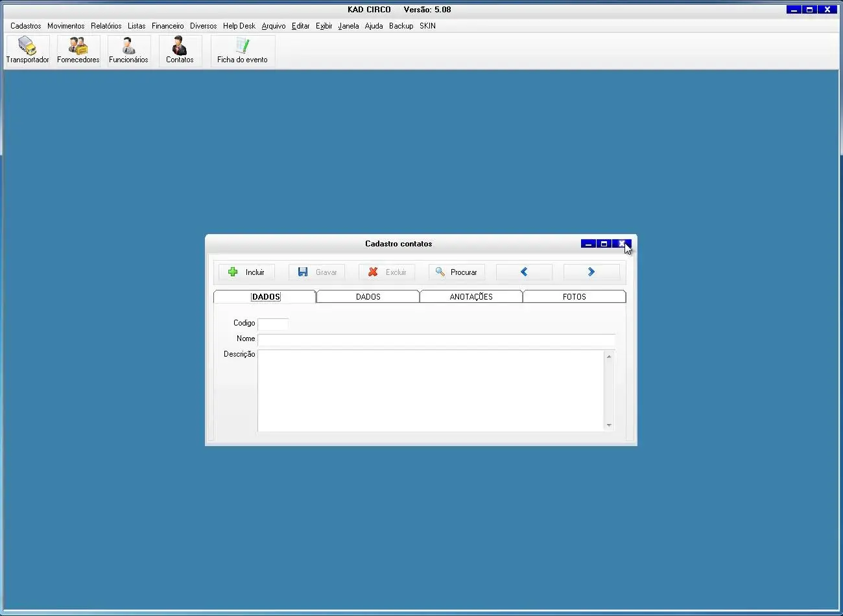The width and height of the screenshot is (843, 616).
Task: Open Funcionários from the toolbar
Action: (x=128, y=51)
